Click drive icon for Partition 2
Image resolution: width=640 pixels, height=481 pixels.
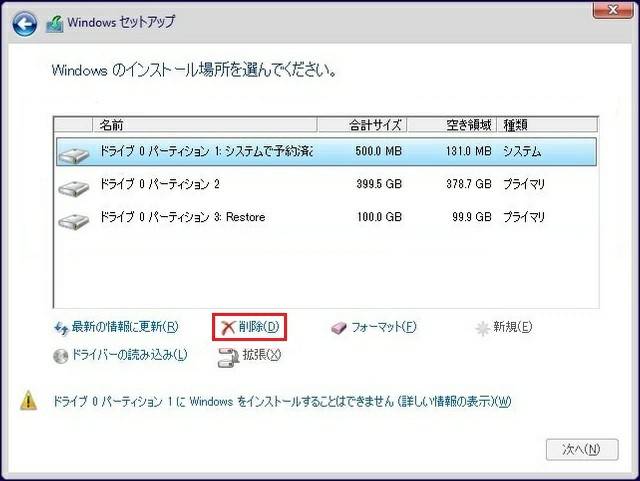[x=73, y=187]
